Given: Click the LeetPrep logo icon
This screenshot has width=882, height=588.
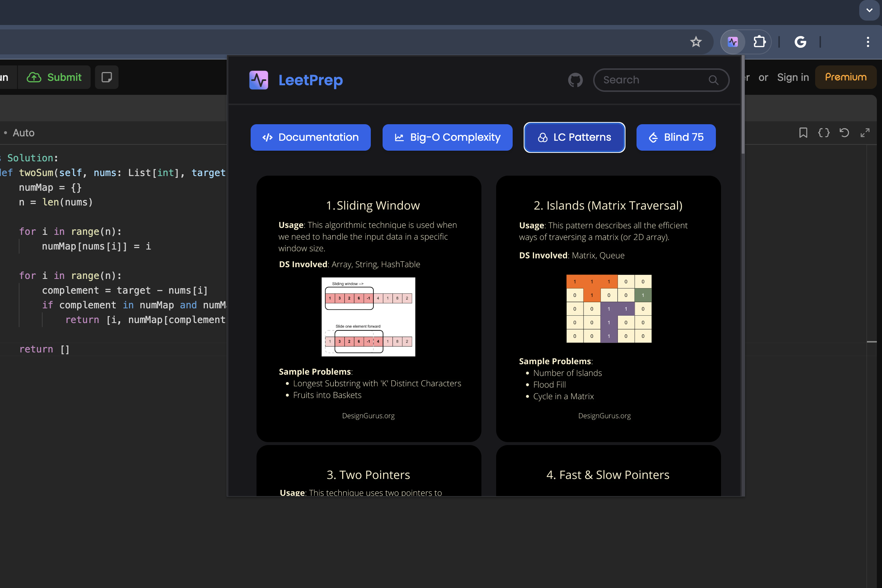Looking at the screenshot, I should 258,80.
